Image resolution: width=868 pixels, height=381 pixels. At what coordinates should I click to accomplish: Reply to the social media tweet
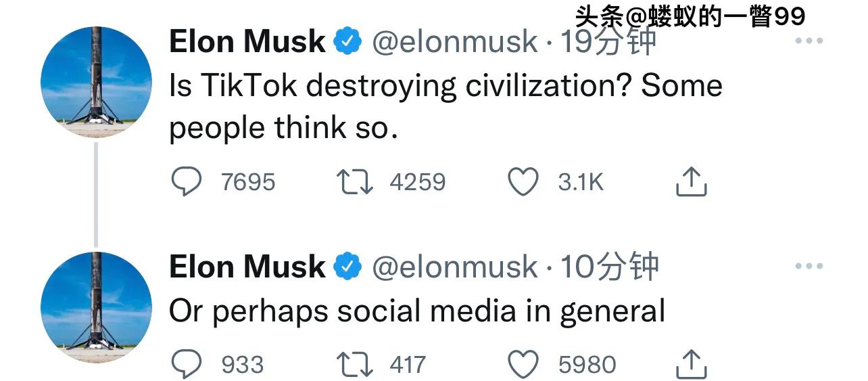(x=186, y=365)
